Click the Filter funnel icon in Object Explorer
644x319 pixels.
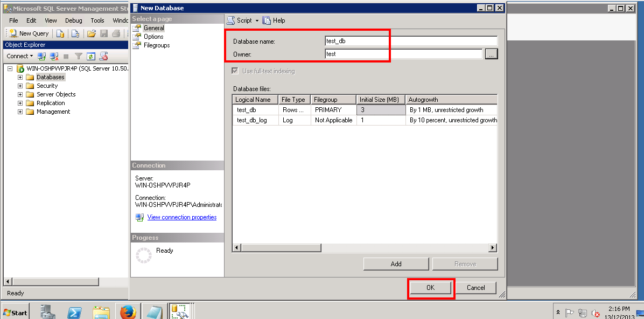79,56
